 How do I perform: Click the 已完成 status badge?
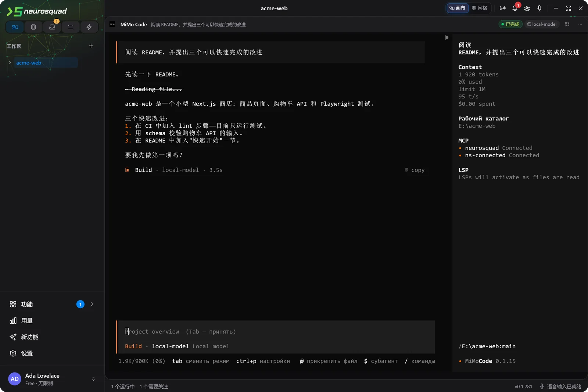point(510,24)
